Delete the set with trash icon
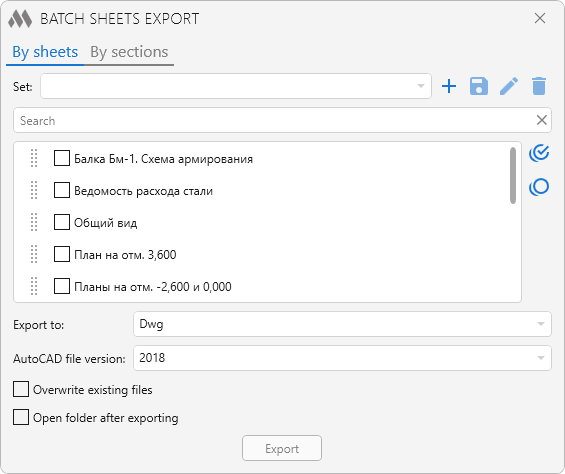The height and width of the screenshot is (474, 565). click(x=539, y=86)
